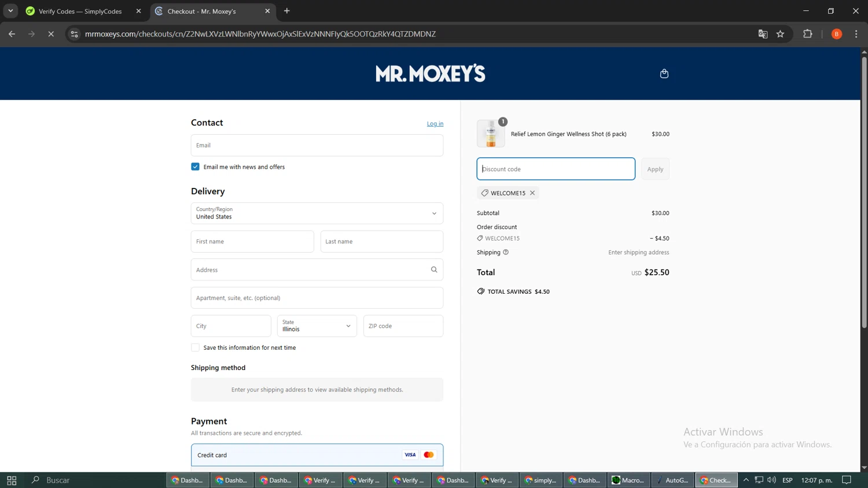Open the tab search dropdown arrow

click(x=10, y=11)
